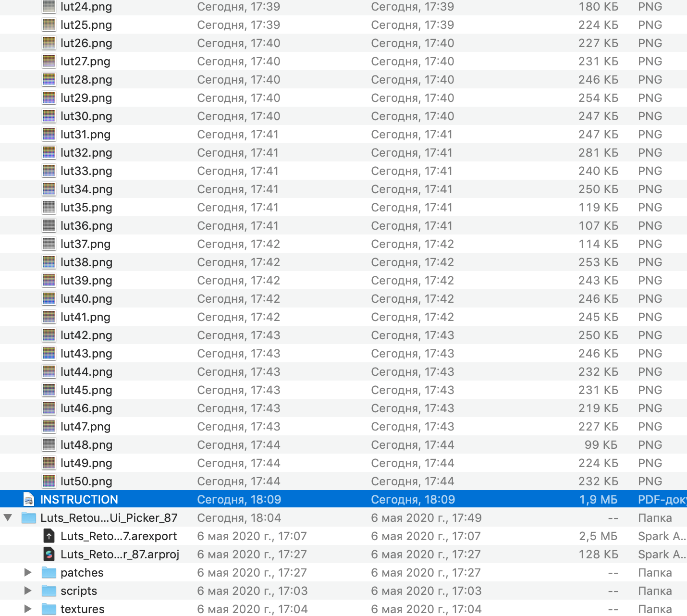This screenshot has height=616, width=687.
Task: Select the lut26.png file icon
Action: point(49,43)
